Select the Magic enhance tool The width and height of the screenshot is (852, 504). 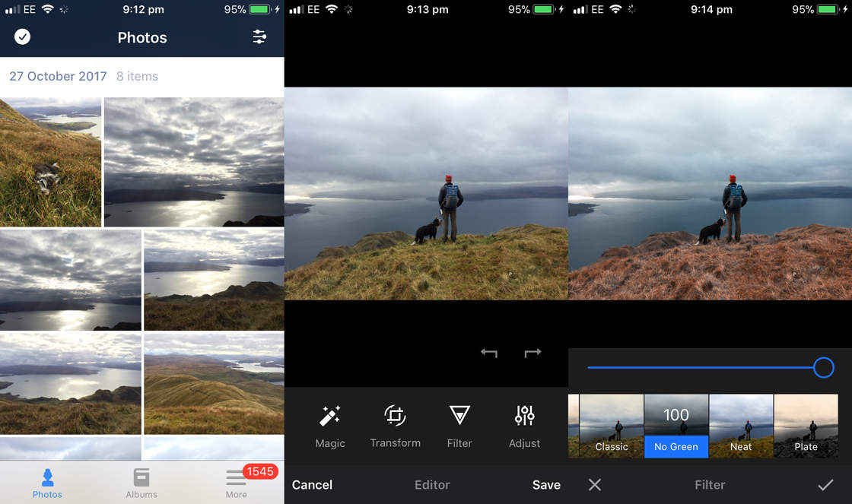pos(330,426)
